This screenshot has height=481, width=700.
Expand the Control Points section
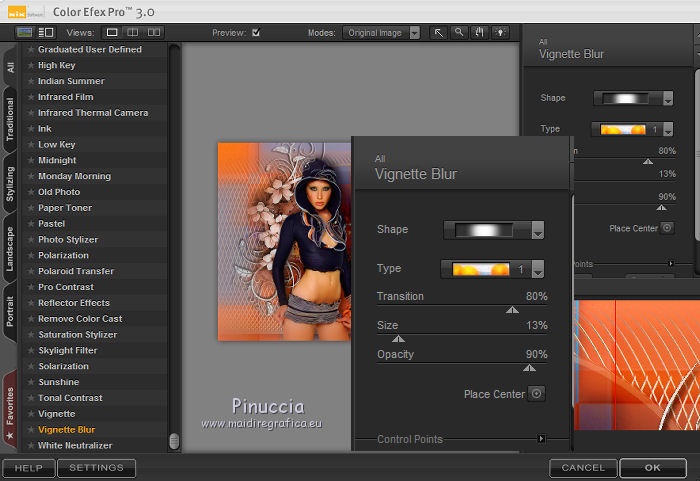[541, 439]
